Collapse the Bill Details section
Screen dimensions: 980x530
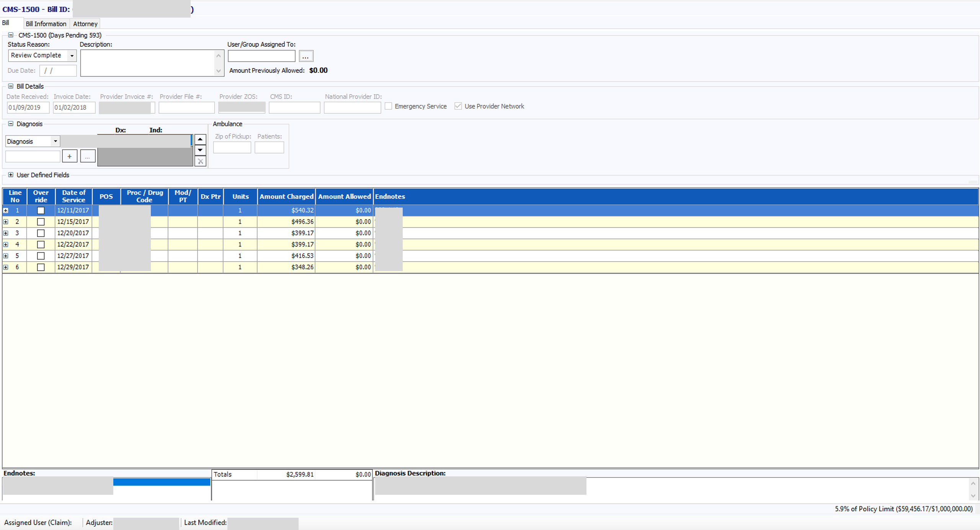(x=11, y=86)
